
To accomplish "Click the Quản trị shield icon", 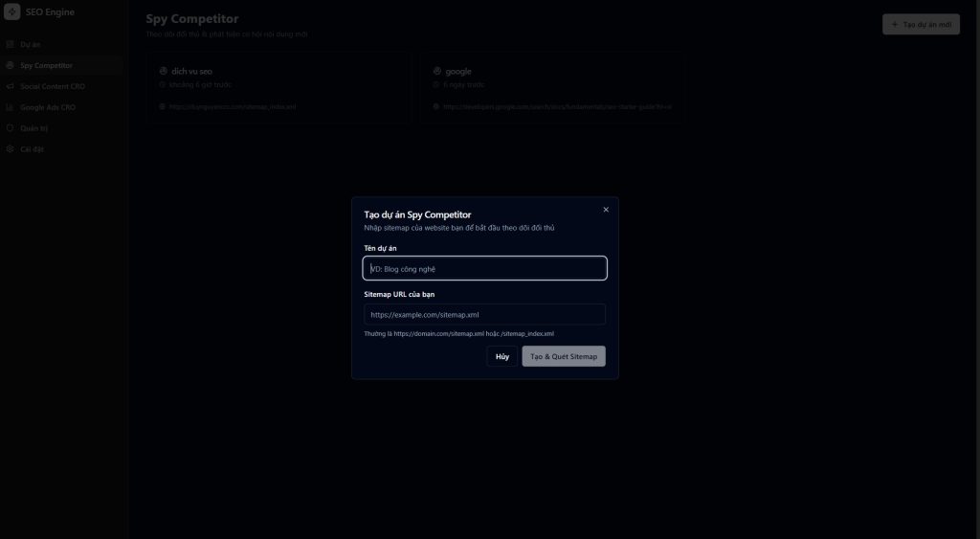I will click(10, 128).
